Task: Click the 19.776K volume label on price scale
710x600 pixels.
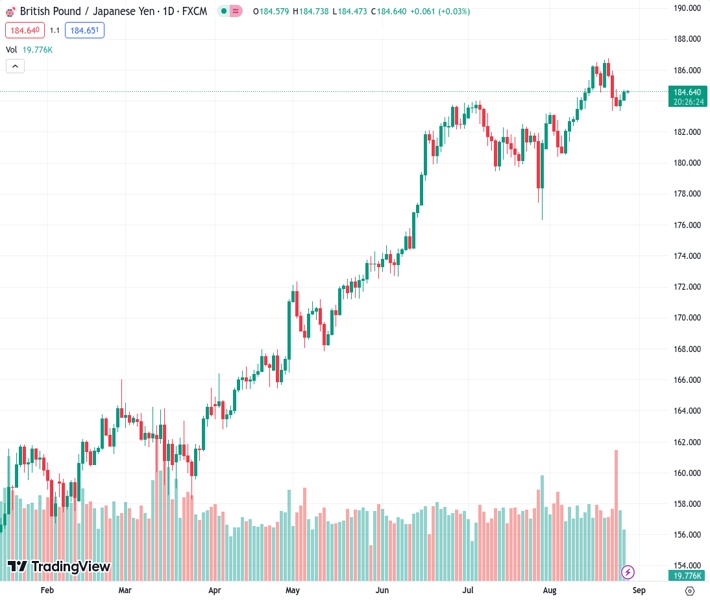Action: pyautogui.click(x=687, y=576)
